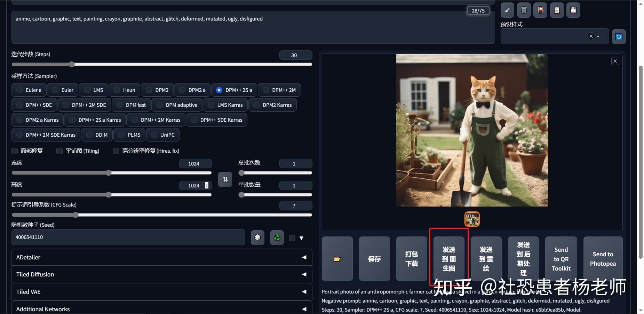Click the swap width and height arrows button
644x314 pixels.
225,179
